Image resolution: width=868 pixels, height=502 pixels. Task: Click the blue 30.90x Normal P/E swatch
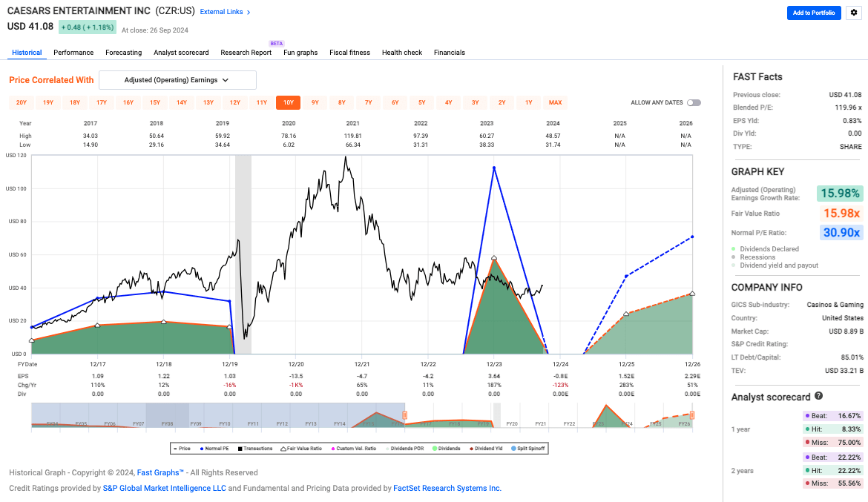[841, 232]
